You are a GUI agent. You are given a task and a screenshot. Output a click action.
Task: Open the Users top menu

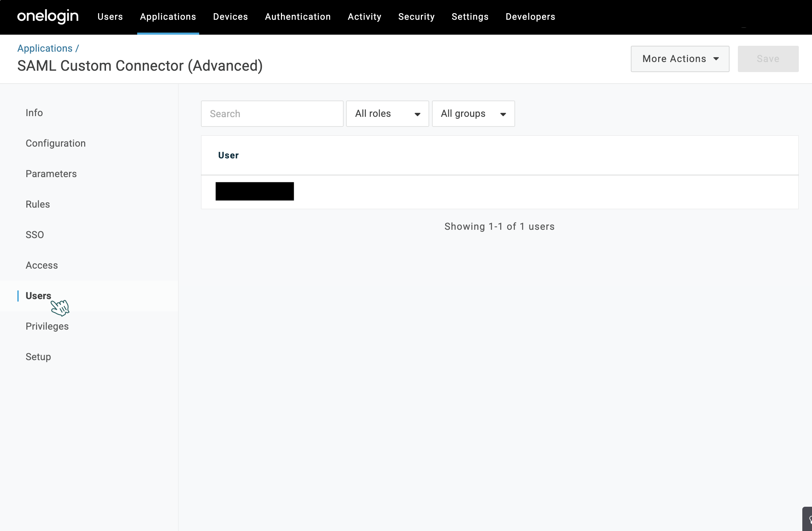pyautogui.click(x=110, y=17)
